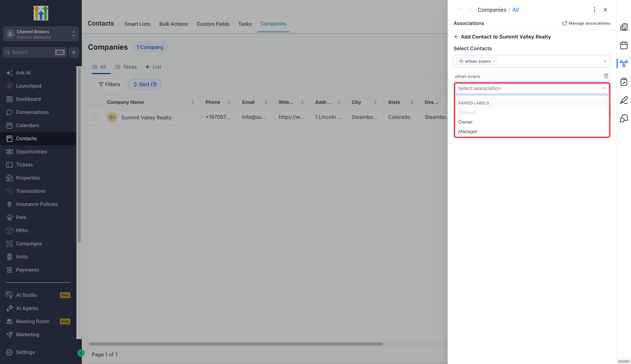Click the horizontal table scrollbar
Screen dimensions: 631x364
tap(236, 344)
